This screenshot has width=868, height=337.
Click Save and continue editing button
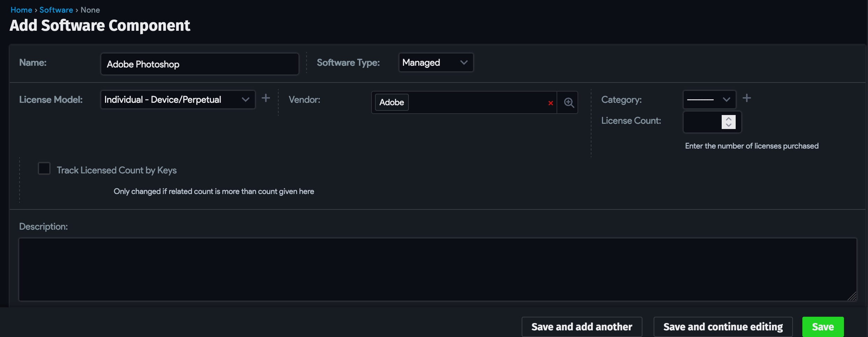click(723, 327)
